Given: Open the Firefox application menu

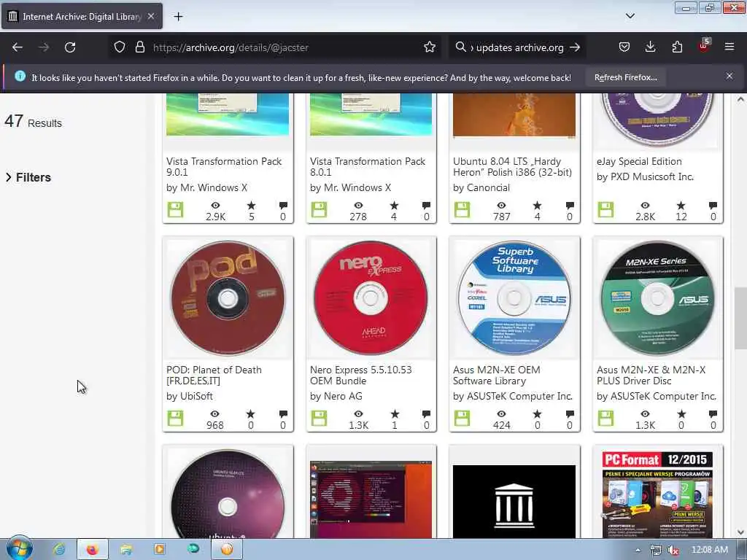Looking at the screenshot, I should click(729, 47).
